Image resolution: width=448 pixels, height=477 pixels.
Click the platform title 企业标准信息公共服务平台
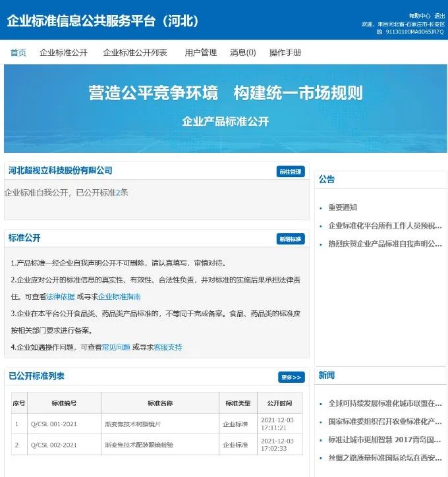(x=103, y=21)
